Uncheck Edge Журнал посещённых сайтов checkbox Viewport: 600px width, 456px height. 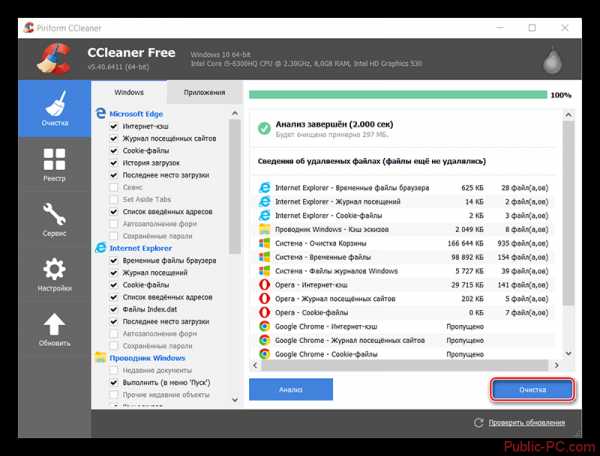(x=114, y=138)
